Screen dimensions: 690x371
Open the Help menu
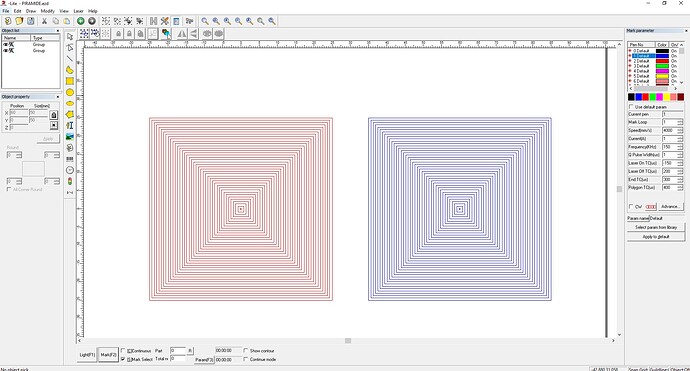coord(93,11)
